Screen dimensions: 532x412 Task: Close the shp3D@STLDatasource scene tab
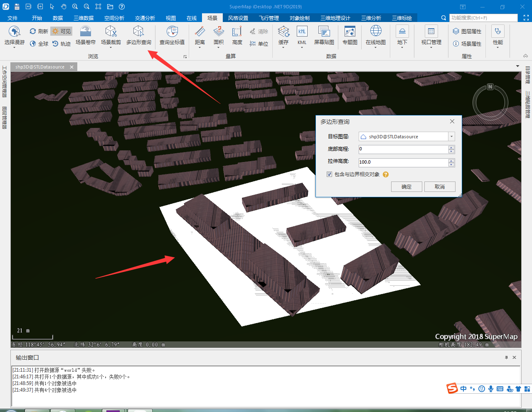point(71,67)
